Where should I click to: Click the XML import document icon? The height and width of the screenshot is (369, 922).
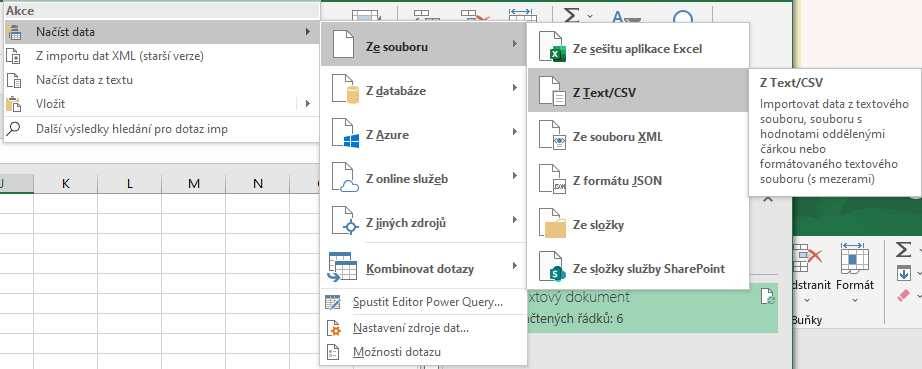14,56
